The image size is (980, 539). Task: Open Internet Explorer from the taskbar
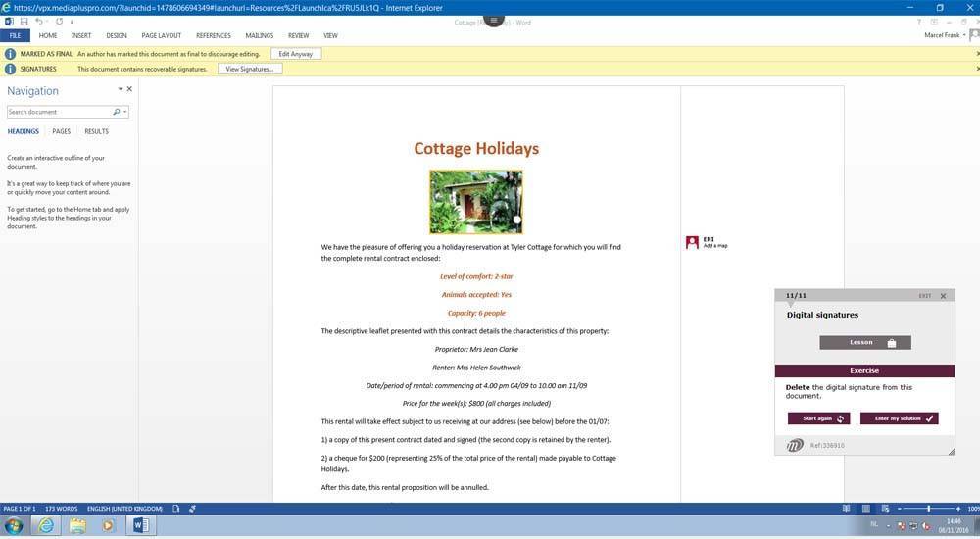point(45,526)
